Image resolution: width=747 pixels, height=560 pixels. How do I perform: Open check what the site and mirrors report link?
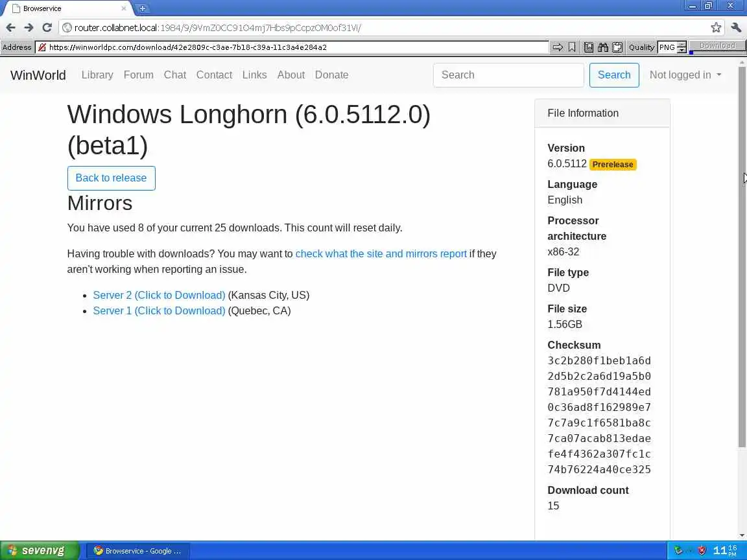tap(381, 254)
